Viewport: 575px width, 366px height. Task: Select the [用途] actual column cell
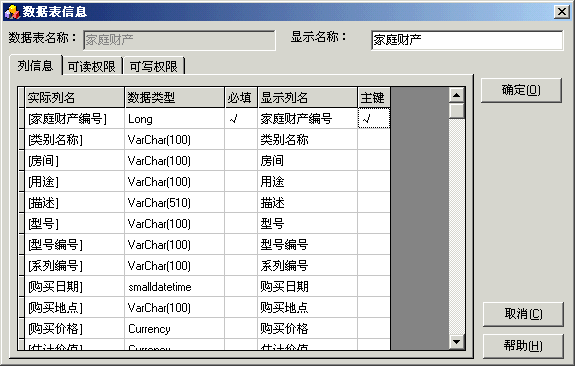click(x=75, y=182)
